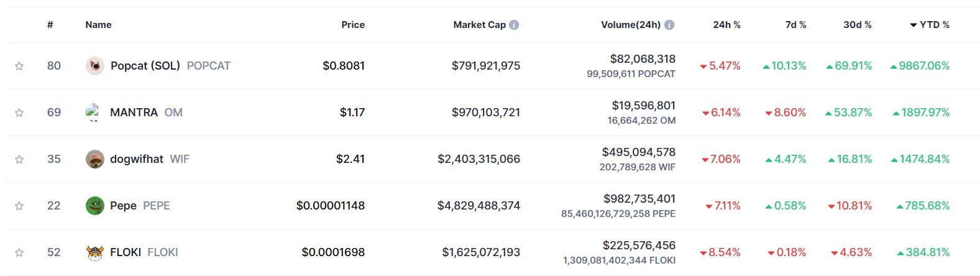Screen dimensions: 980x276
Task: Sort by the Price column header
Action: pos(353,25)
